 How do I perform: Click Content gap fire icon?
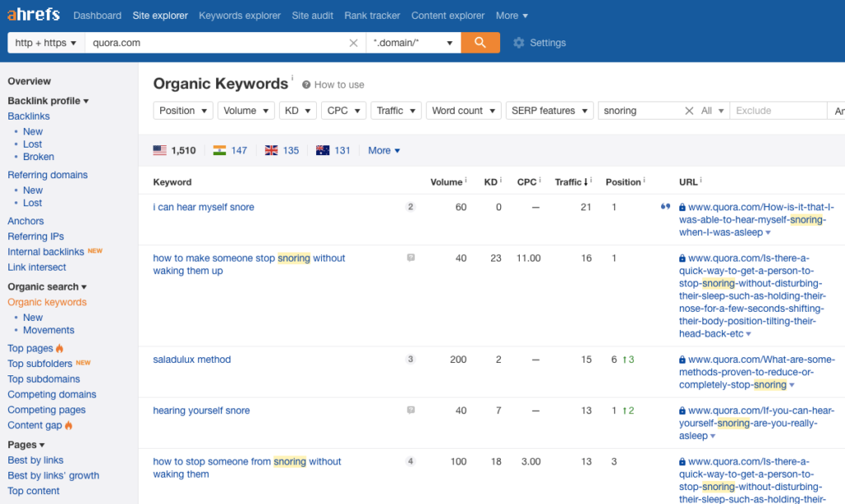[x=68, y=426]
